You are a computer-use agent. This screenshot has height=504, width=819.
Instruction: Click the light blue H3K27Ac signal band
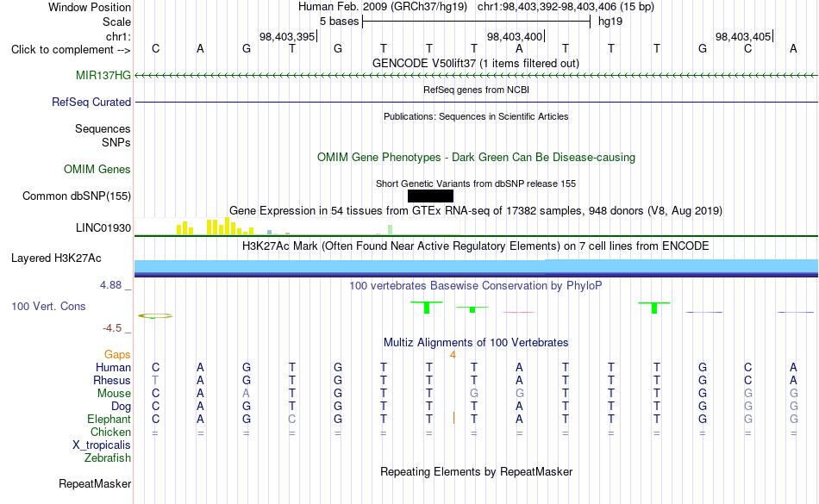[x=476, y=266]
